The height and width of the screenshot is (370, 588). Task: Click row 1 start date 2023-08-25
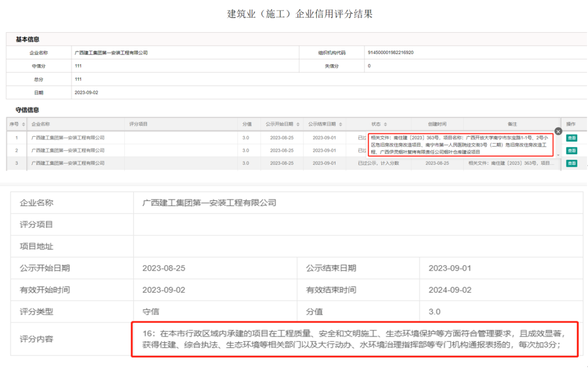pos(281,138)
